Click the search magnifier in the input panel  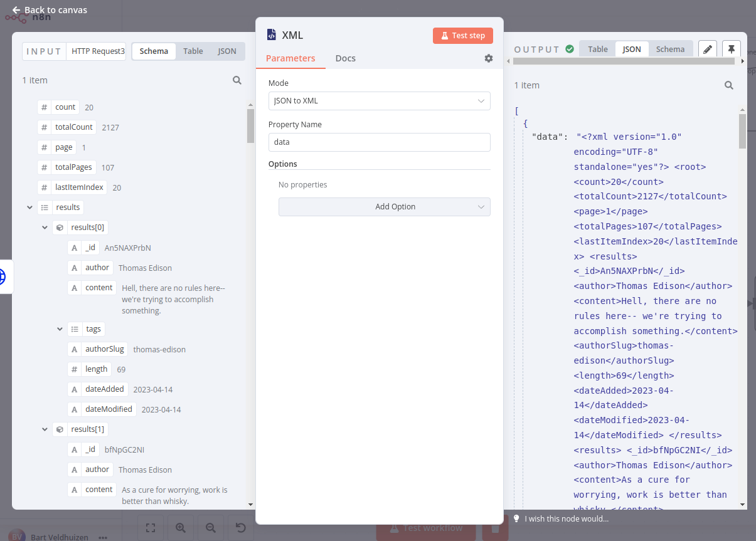click(237, 80)
